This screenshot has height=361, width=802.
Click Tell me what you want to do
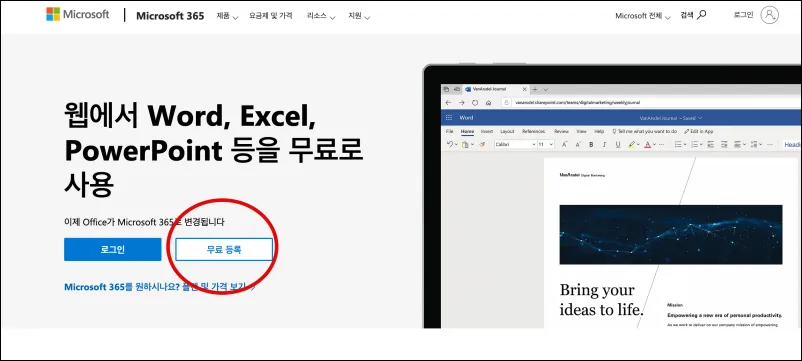pyautogui.click(x=644, y=131)
